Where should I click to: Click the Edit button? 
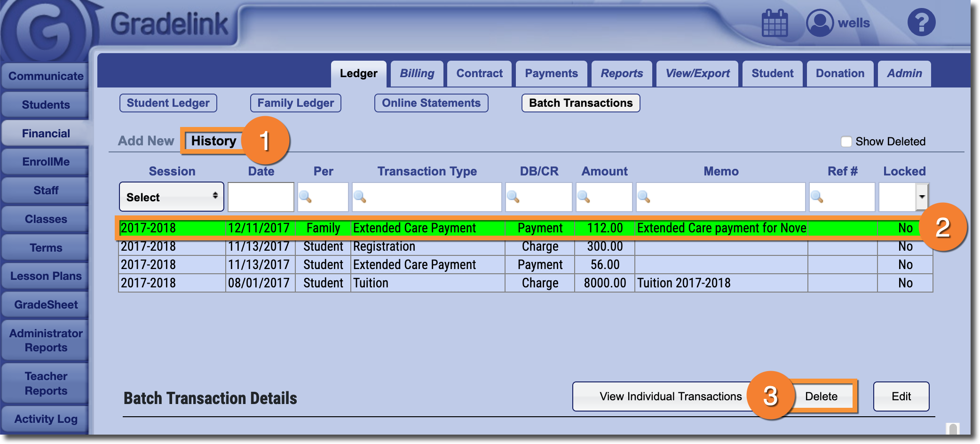coord(901,396)
